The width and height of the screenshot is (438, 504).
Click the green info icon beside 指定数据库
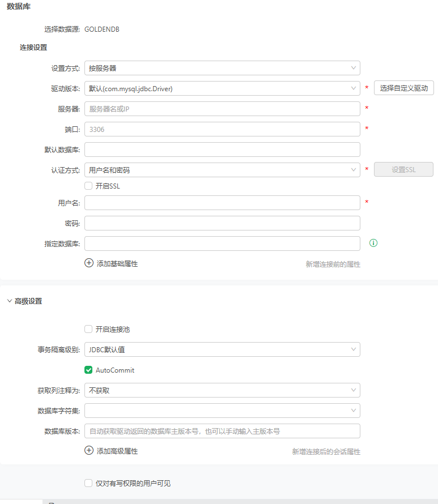tap(373, 243)
